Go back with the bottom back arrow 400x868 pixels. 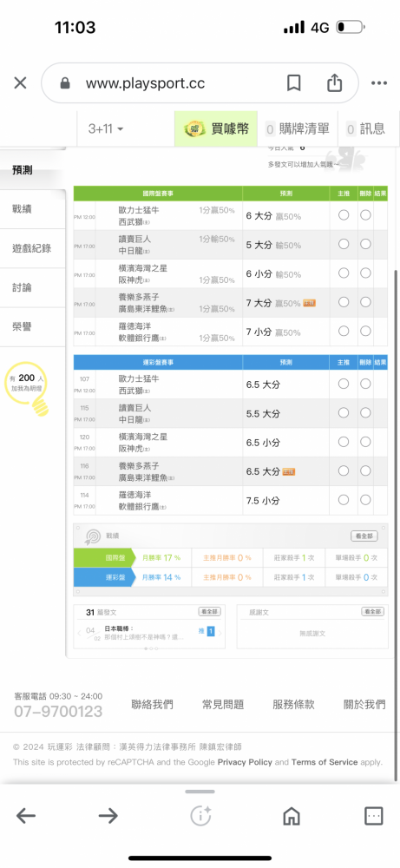click(x=25, y=815)
